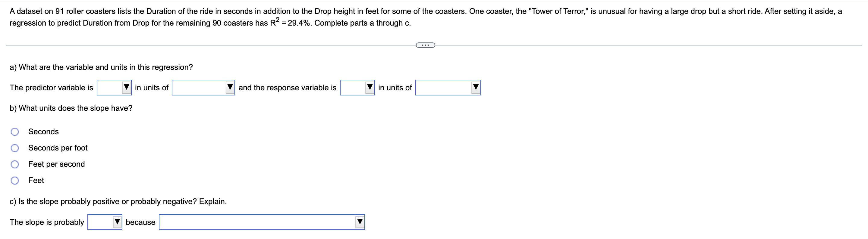Click the dropdown arrow beside predictor units box

point(229,88)
